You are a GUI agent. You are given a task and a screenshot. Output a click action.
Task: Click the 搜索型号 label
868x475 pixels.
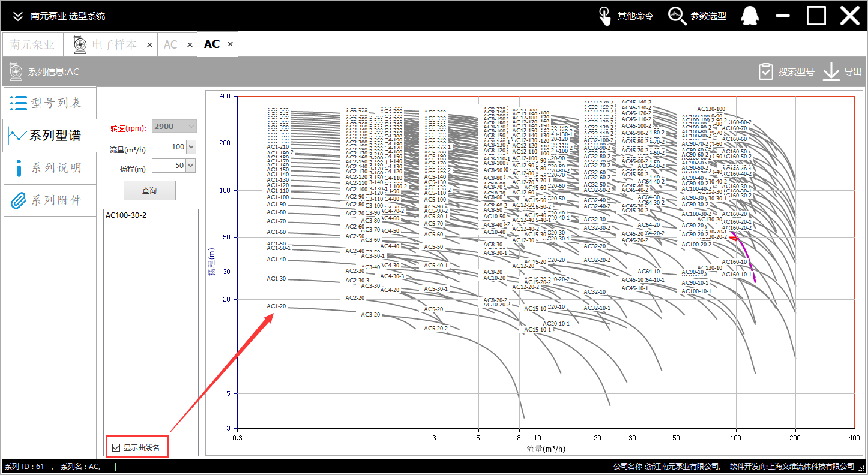click(796, 71)
